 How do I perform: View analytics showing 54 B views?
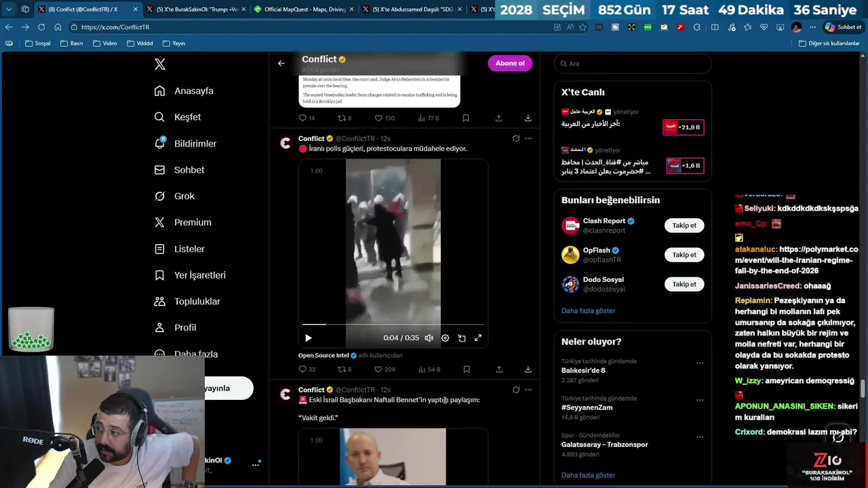point(429,369)
